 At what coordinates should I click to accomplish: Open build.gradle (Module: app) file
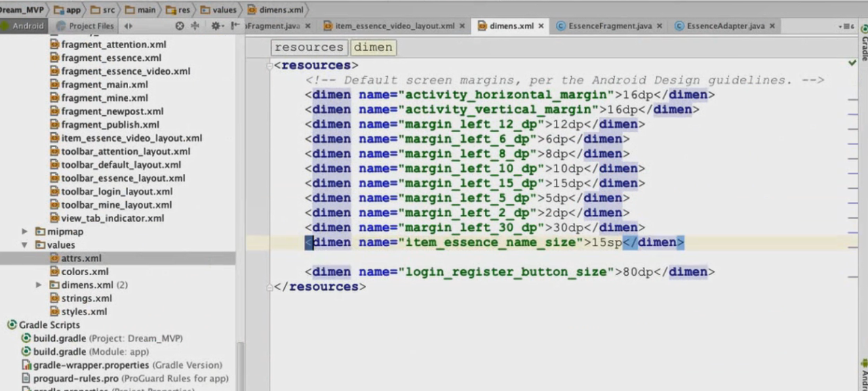91,352
